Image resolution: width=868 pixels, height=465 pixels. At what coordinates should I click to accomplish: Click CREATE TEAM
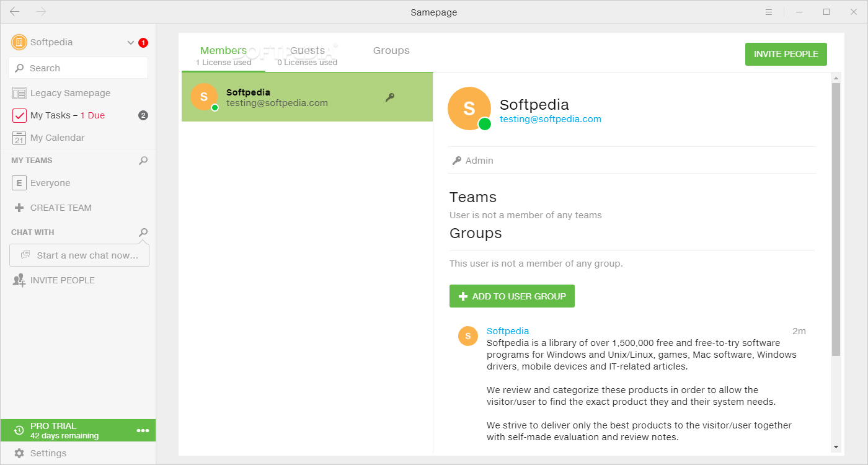(x=61, y=208)
